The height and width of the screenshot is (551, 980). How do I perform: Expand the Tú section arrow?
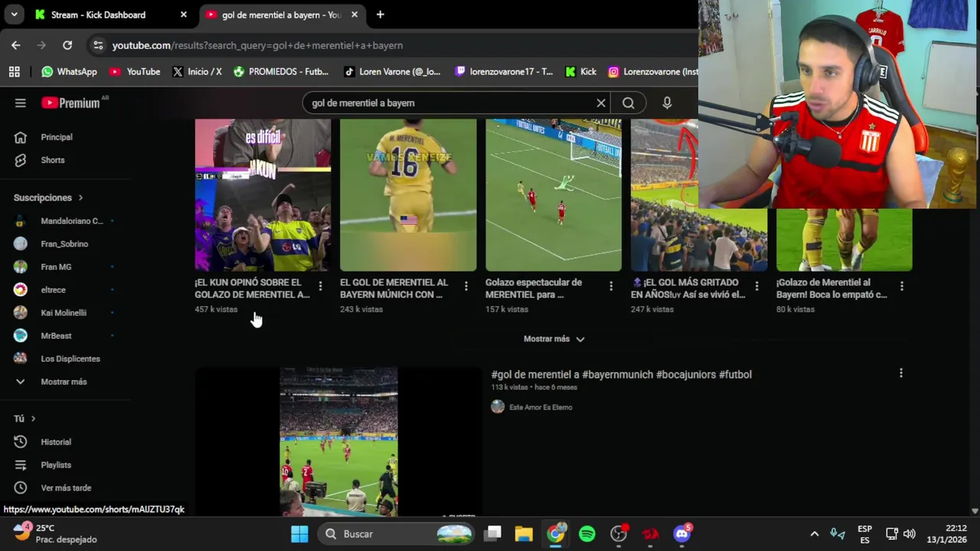pyautogui.click(x=33, y=419)
